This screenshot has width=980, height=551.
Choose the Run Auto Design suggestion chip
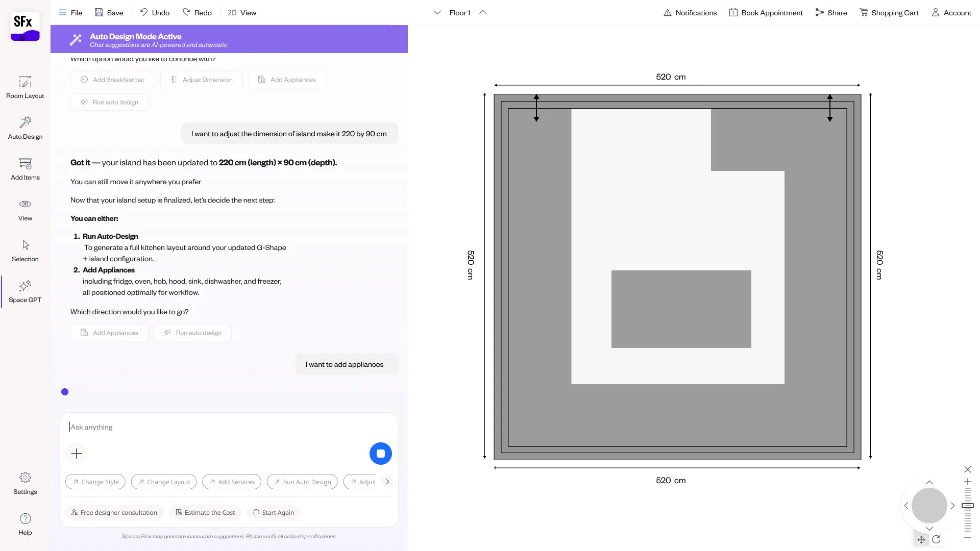point(302,482)
